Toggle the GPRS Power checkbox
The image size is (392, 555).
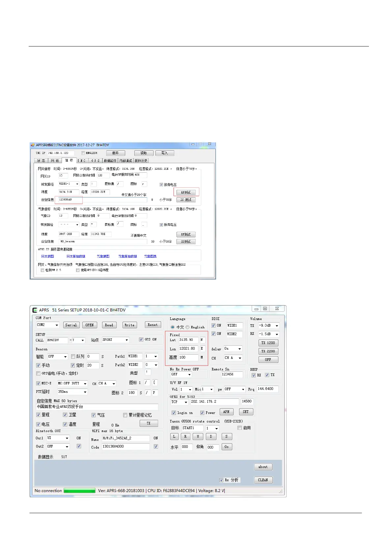[x=202, y=413]
